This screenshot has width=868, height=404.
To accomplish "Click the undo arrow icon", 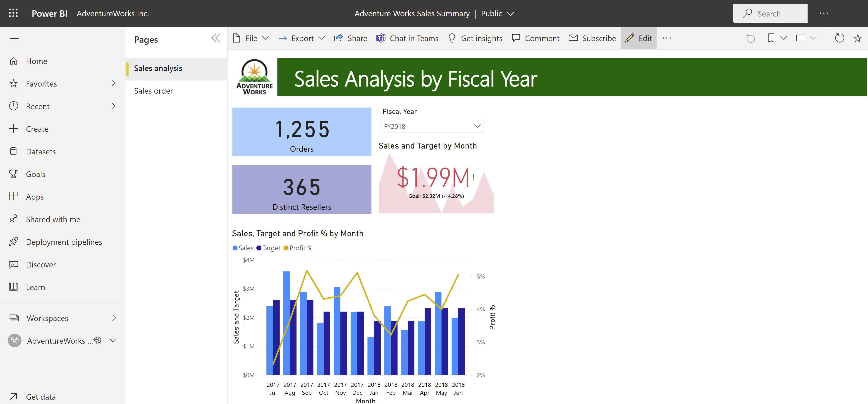I will click(751, 38).
